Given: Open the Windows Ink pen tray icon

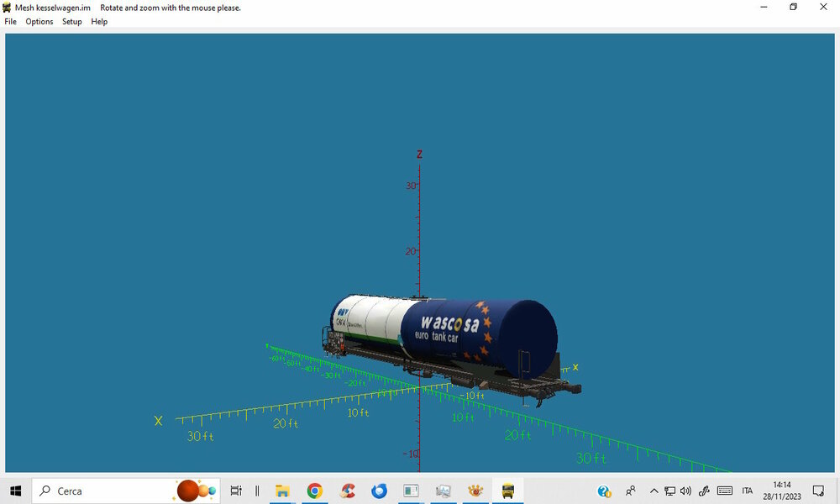Looking at the screenshot, I should [x=704, y=491].
